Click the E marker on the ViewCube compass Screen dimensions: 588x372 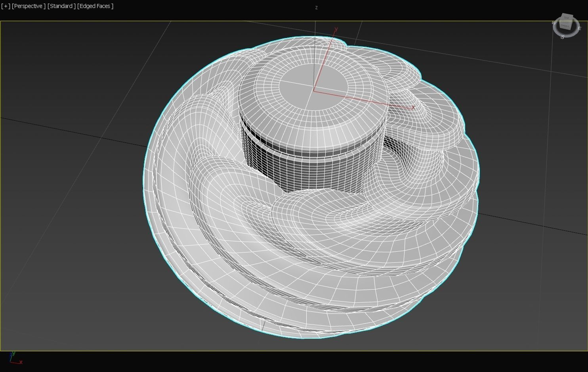click(x=579, y=28)
